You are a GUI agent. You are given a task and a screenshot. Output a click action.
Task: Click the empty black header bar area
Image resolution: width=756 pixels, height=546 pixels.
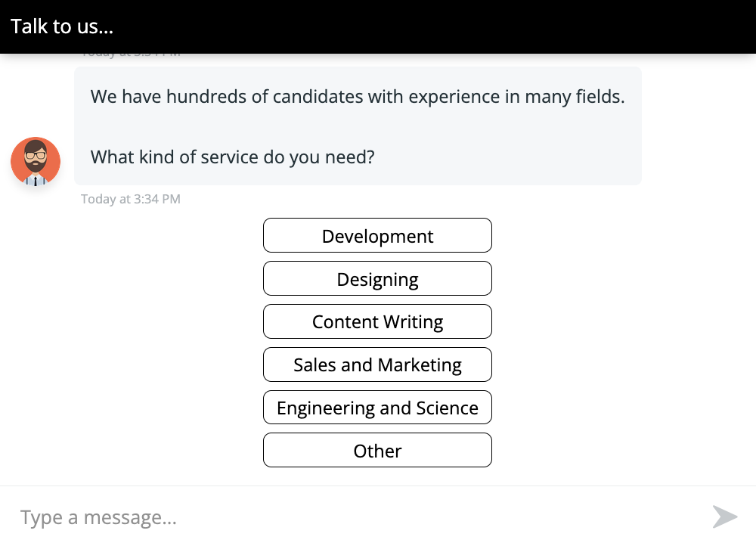click(434, 26)
